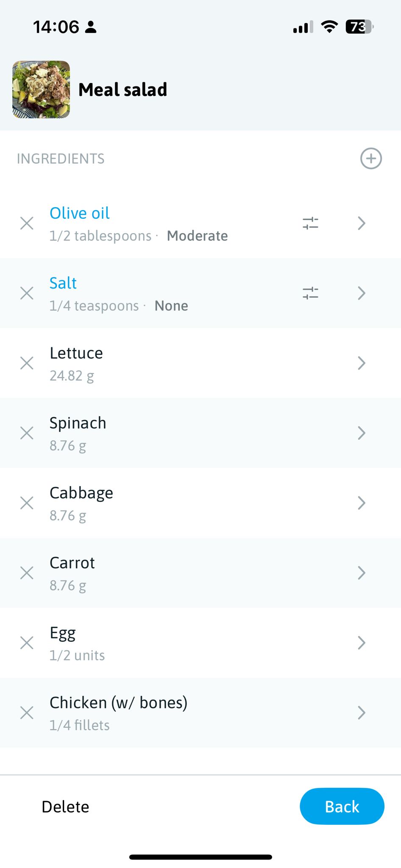The height and width of the screenshot is (868, 401).
Task: Select the Olive oil ingredient name
Action: tap(80, 213)
